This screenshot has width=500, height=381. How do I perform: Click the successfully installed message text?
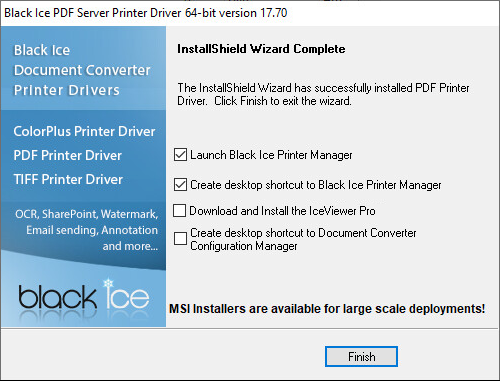(x=323, y=94)
